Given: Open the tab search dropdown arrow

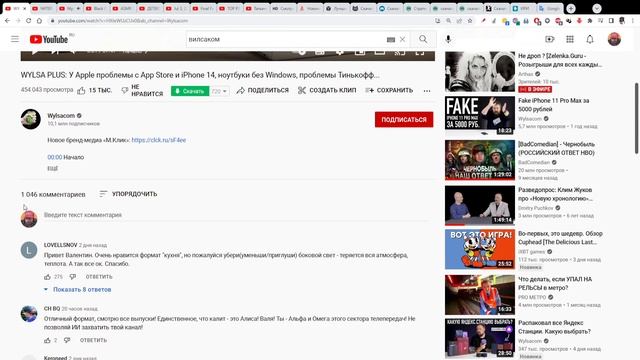Looking at the screenshot, I should click(x=597, y=8).
